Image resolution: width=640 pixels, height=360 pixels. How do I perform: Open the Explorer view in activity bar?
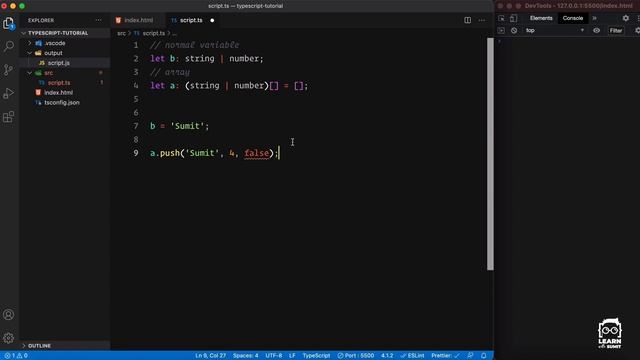pos(9,23)
